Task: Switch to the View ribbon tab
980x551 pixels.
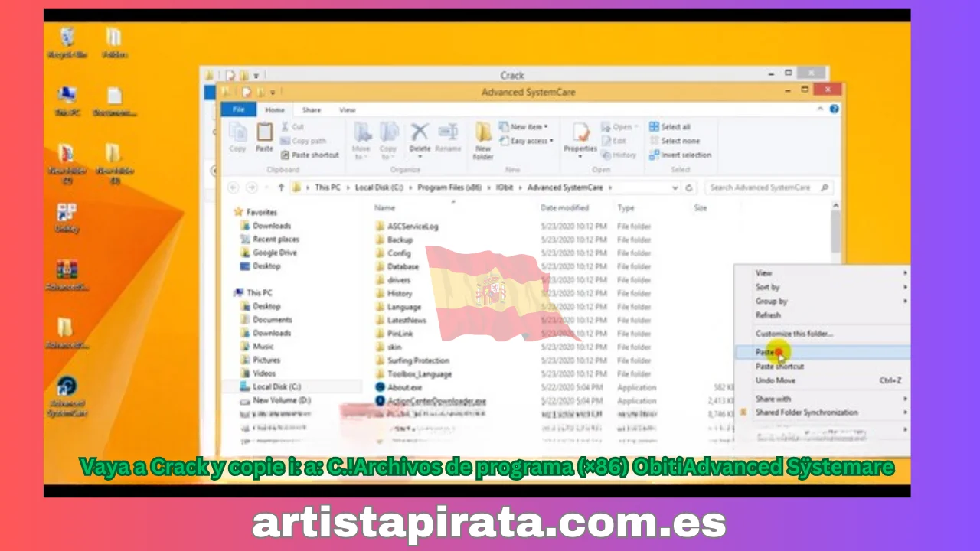Action: (347, 110)
